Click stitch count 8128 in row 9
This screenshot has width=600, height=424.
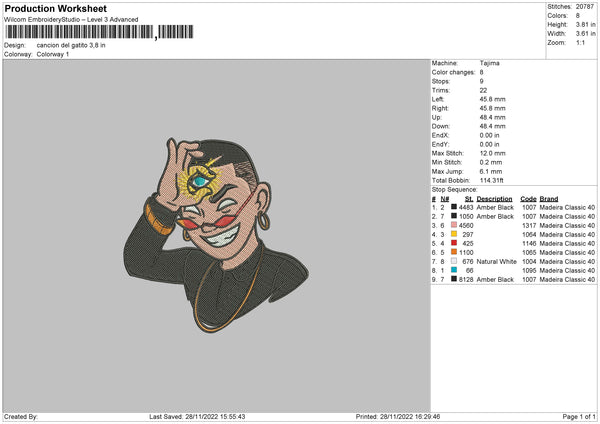point(466,280)
